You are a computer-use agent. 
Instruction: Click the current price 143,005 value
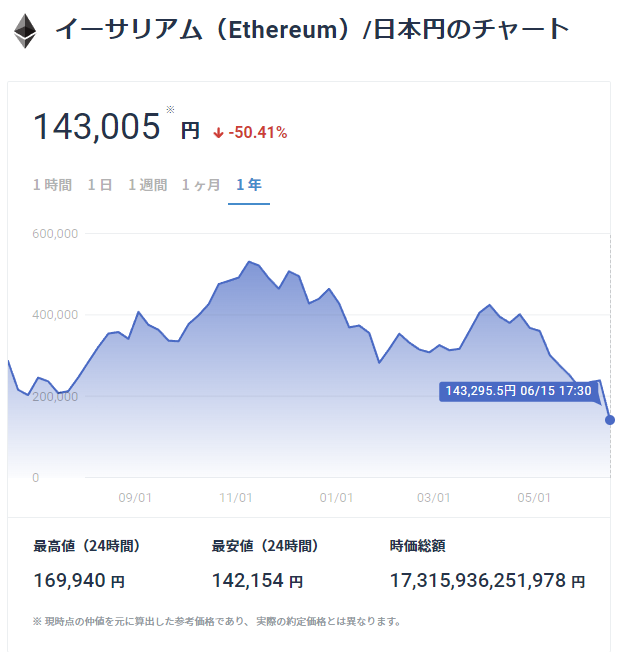point(97,127)
